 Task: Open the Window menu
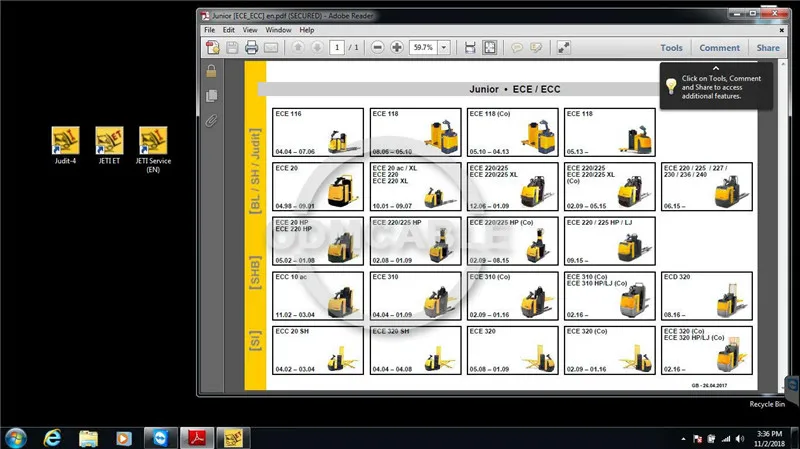[278, 30]
